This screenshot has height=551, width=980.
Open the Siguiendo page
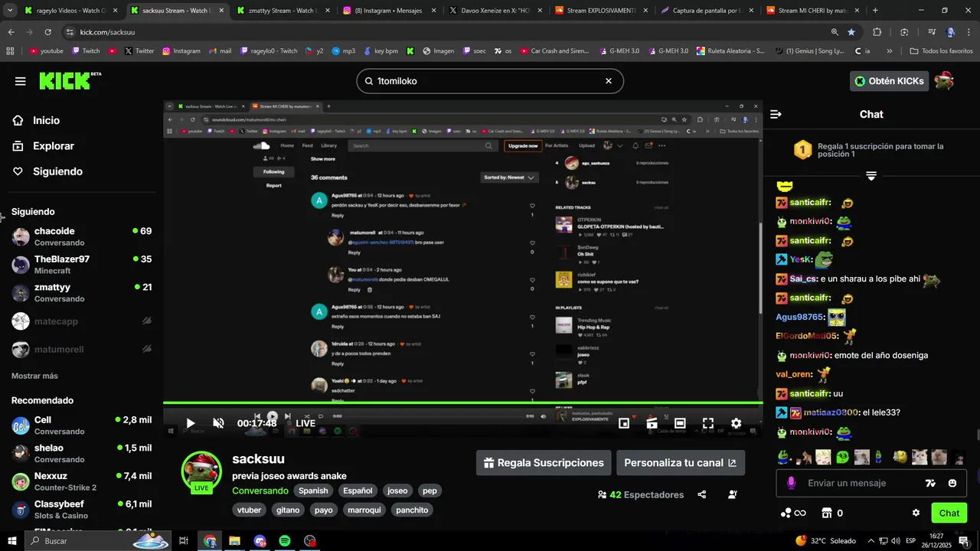click(x=57, y=171)
